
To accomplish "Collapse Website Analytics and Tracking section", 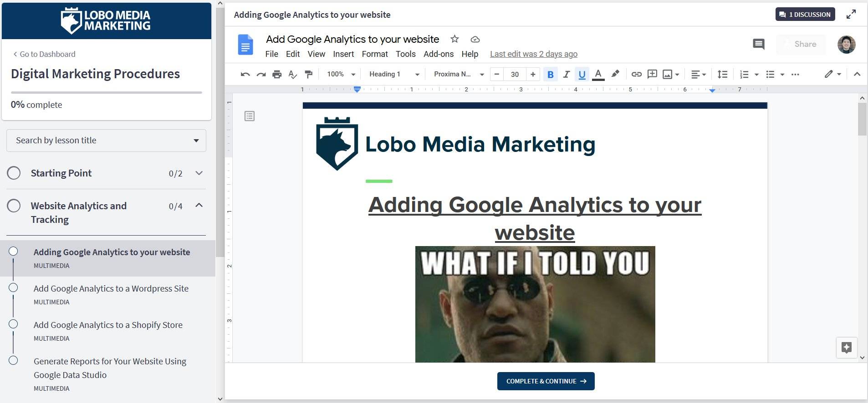I will 199,205.
